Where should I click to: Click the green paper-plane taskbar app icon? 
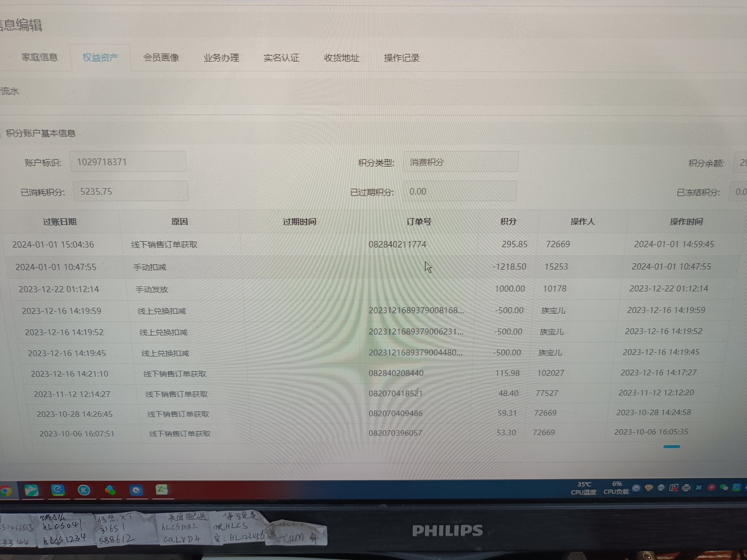pos(32,490)
